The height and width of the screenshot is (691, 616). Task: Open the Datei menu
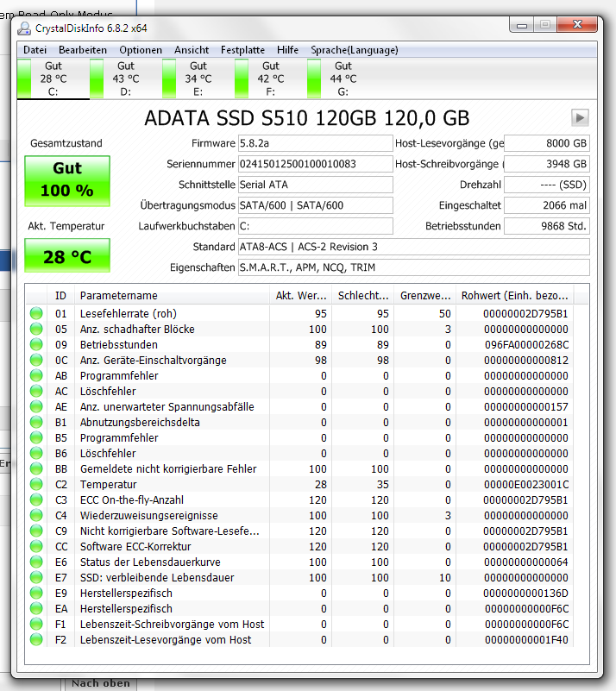coord(35,50)
